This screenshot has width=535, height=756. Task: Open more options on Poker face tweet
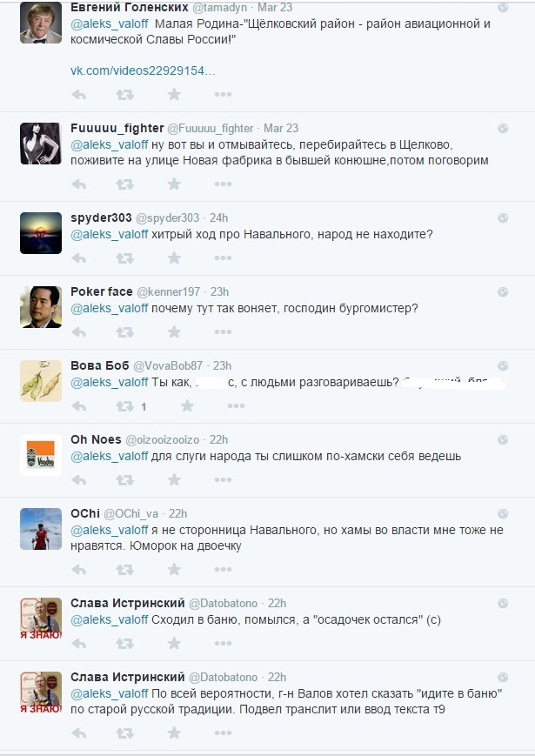(224, 332)
